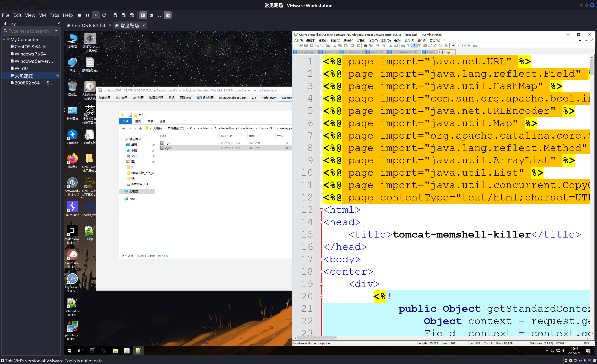597x364 pixels.
Task: Click Notepad++ save file icon
Action: pyautogui.click(x=306, y=45)
